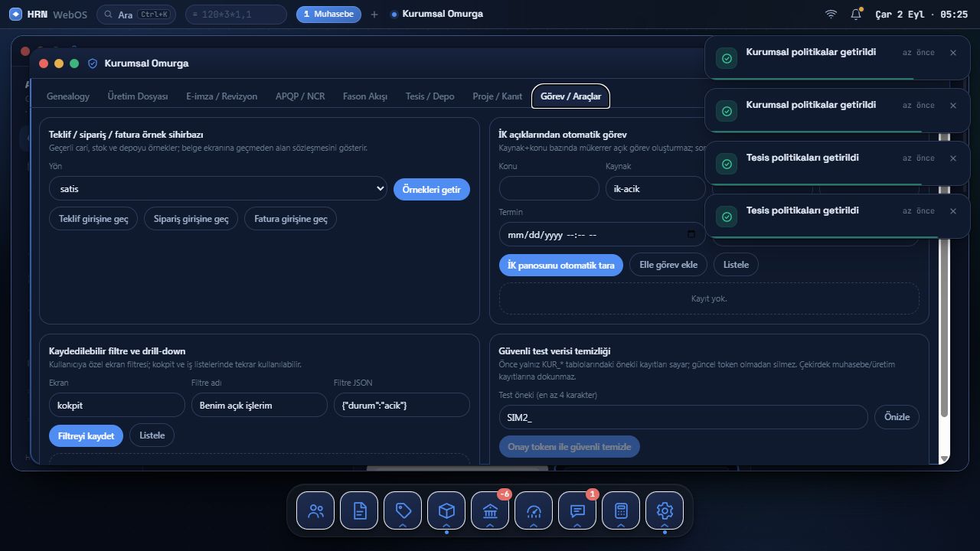Image resolution: width=980 pixels, height=551 pixels.
Task: Switch to the Tesis / Depo tab
Action: click(430, 96)
